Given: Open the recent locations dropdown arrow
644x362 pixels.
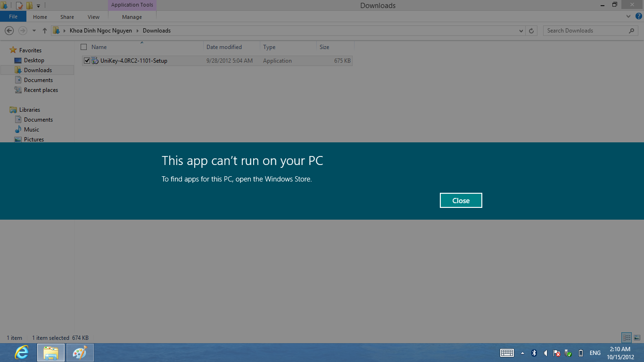Looking at the screenshot, I should 34,31.
